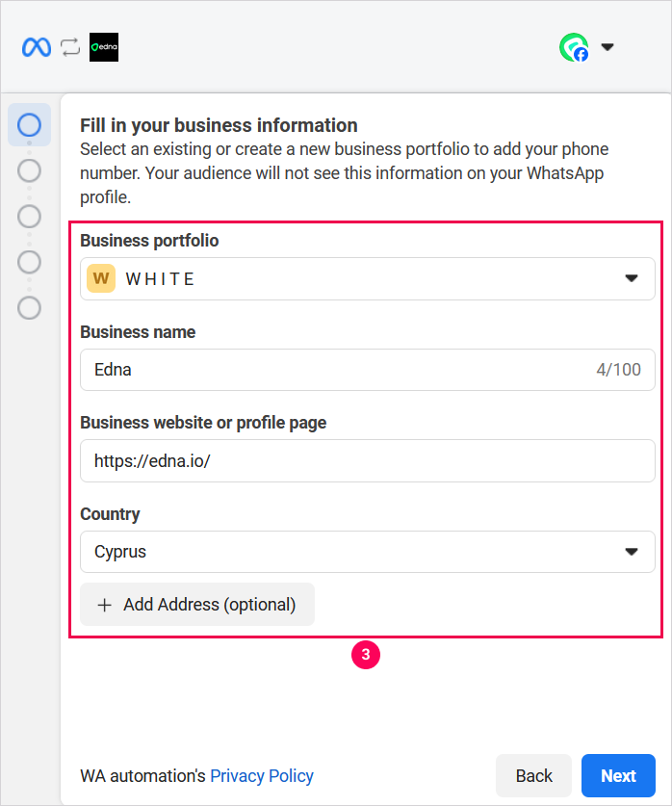
Task: Open the Privacy Policy link
Action: click(x=262, y=776)
